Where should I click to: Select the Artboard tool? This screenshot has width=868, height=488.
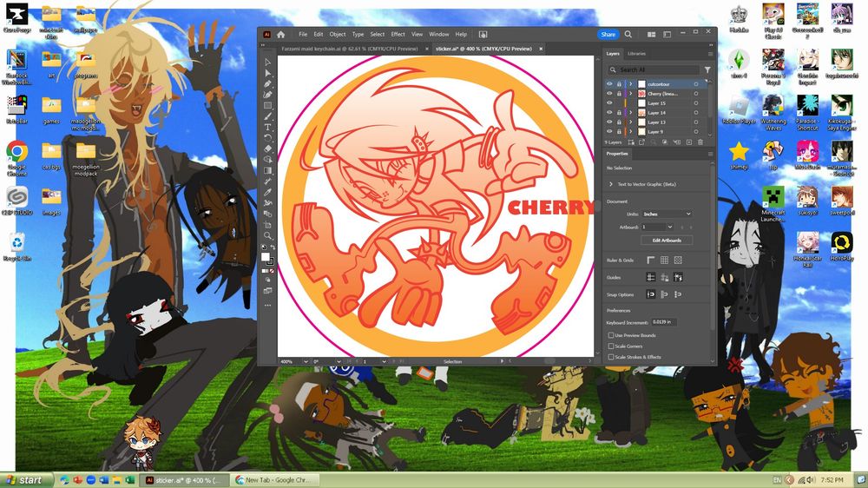coord(268,224)
